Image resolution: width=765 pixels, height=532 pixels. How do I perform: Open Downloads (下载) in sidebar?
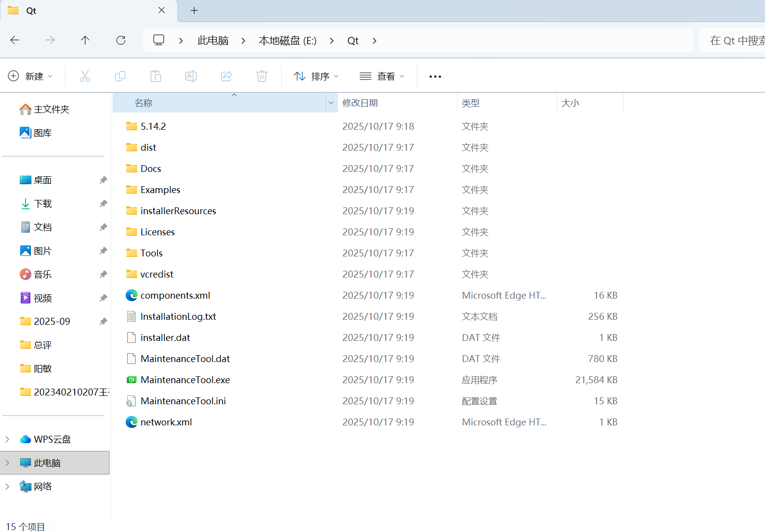coord(36,203)
